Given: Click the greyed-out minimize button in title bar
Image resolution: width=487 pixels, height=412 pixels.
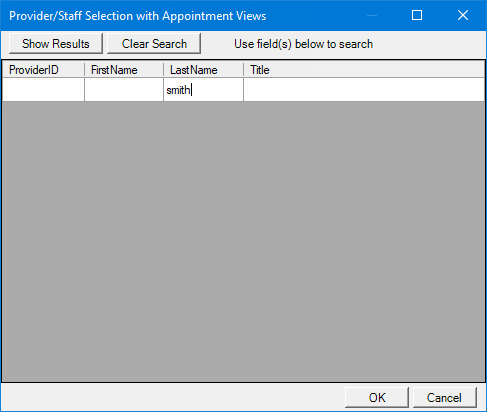Looking at the screenshot, I should coord(372,15).
